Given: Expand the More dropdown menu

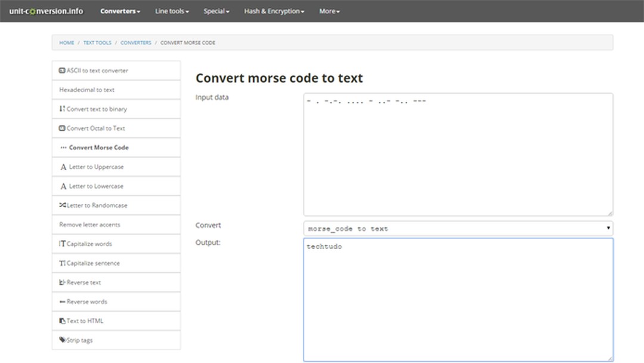Looking at the screenshot, I should (x=329, y=11).
